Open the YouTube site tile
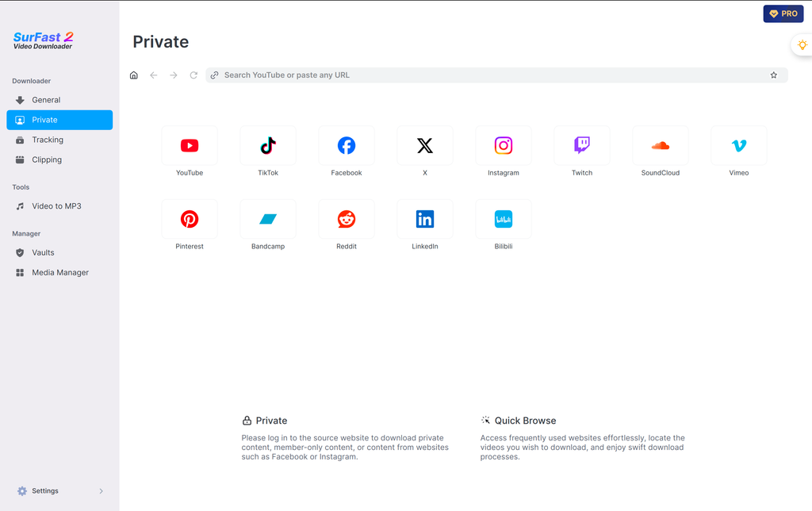The image size is (812, 511). 190,146
